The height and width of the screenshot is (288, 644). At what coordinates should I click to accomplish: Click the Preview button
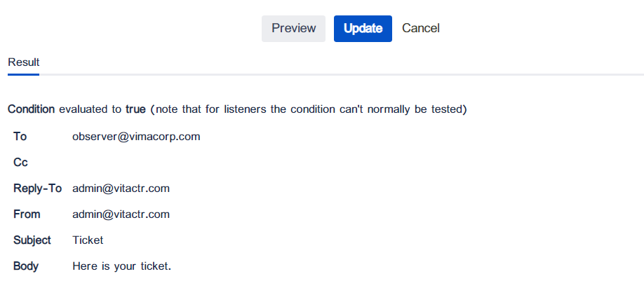coord(293,29)
